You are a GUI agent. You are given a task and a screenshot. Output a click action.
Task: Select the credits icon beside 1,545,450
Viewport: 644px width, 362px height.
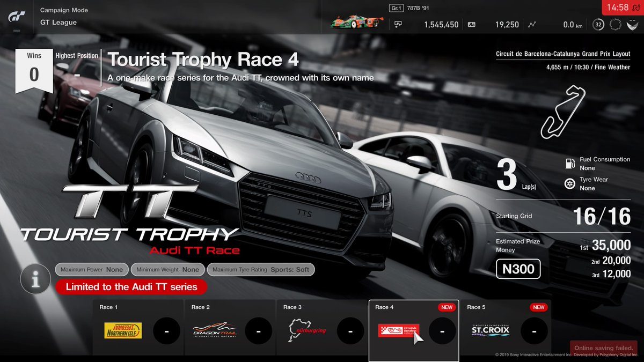point(398,24)
